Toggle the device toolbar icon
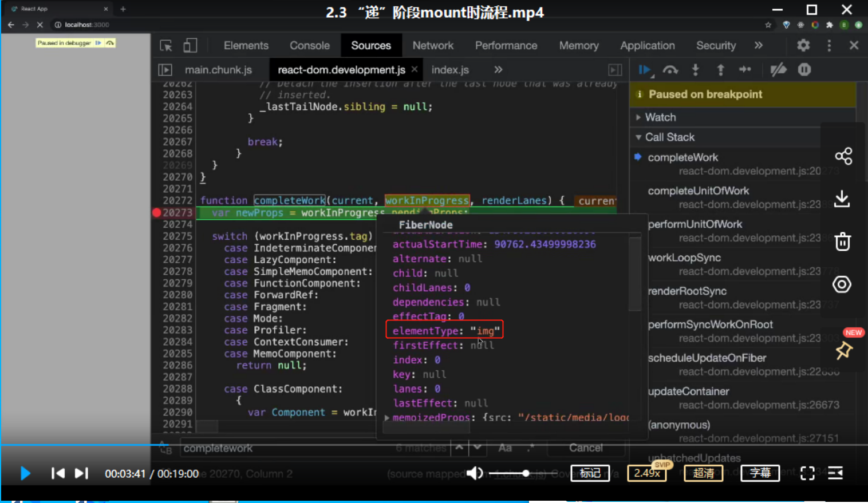The width and height of the screenshot is (868, 503). click(190, 46)
